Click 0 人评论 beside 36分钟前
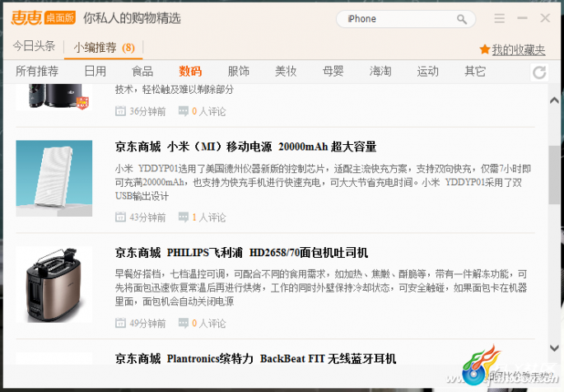 click(x=209, y=111)
